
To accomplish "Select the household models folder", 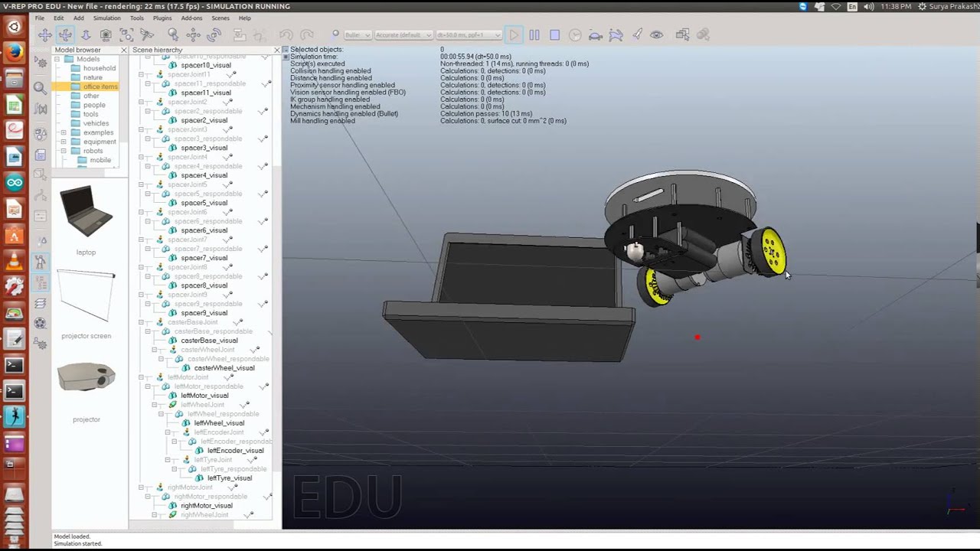I will tap(100, 68).
